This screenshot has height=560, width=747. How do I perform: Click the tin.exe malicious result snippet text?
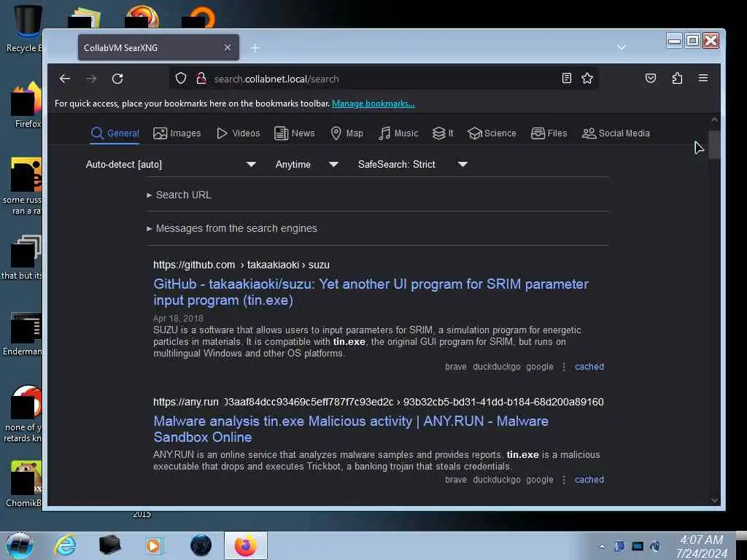tap(376, 461)
